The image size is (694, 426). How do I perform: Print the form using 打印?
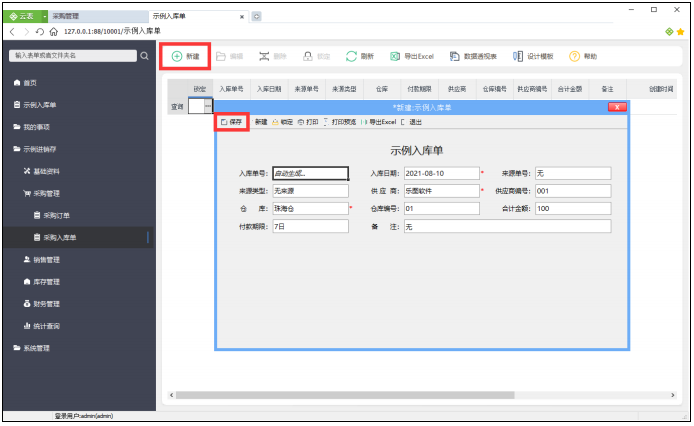[x=308, y=122]
